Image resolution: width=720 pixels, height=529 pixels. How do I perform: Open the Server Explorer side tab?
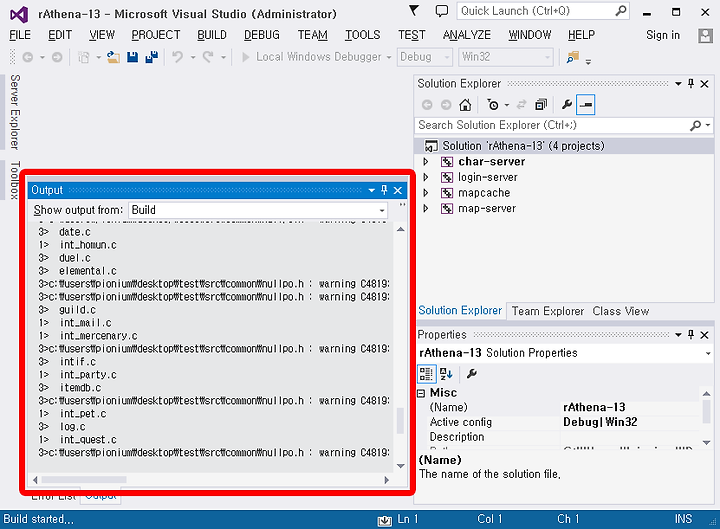click(x=15, y=113)
